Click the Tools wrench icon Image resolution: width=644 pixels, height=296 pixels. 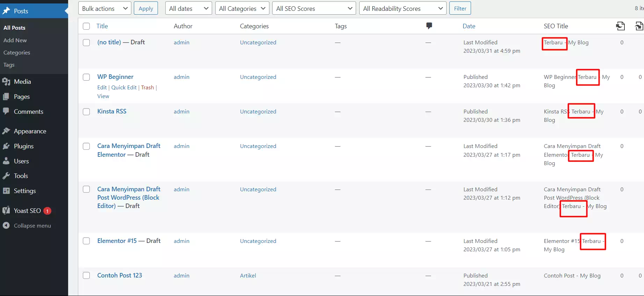point(6,176)
